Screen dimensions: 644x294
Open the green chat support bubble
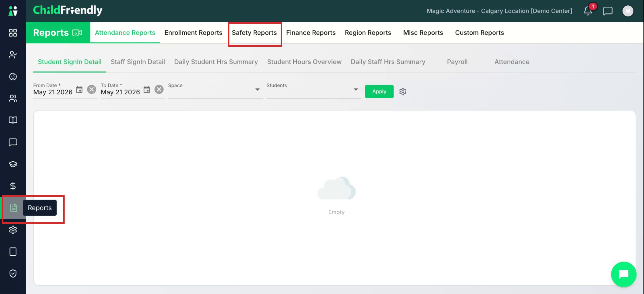click(624, 274)
